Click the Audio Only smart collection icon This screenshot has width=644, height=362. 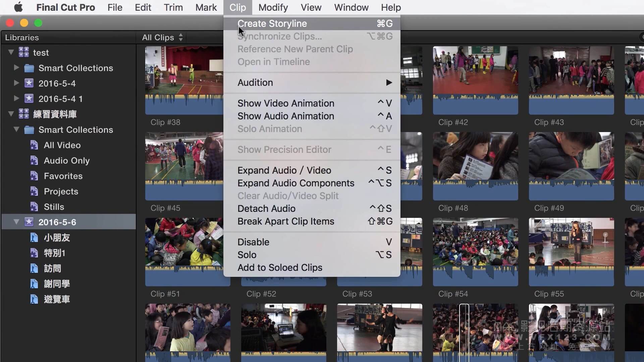coord(34,161)
